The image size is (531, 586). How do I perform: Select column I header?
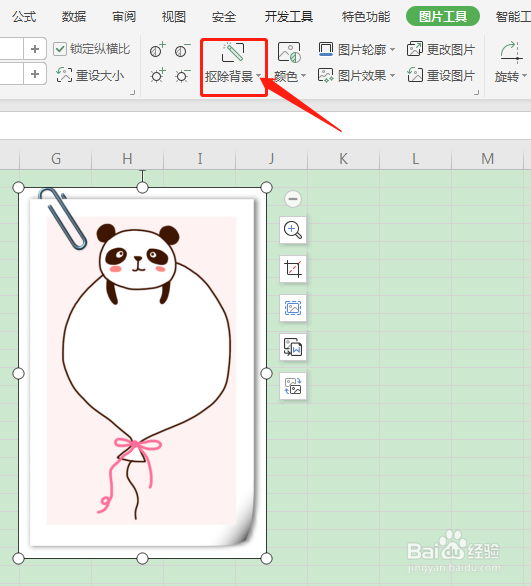pyautogui.click(x=200, y=159)
